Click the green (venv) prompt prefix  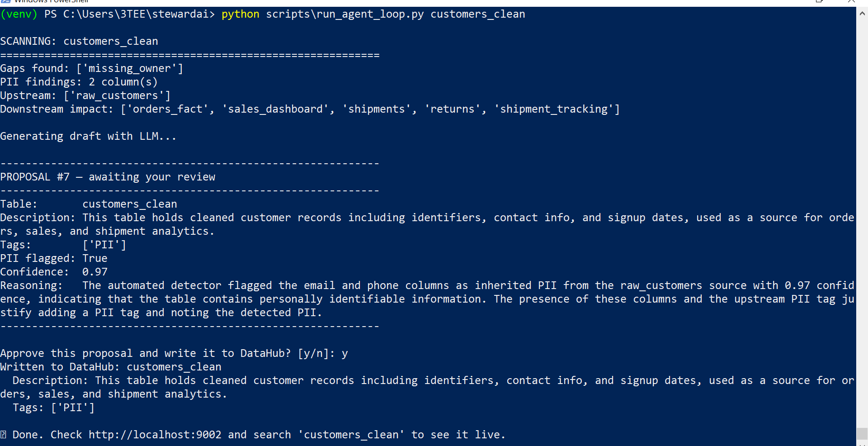[19, 14]
